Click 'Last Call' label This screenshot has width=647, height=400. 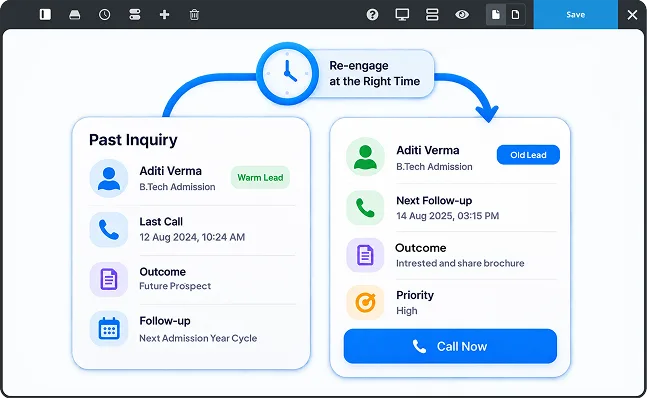coord(161,222)
